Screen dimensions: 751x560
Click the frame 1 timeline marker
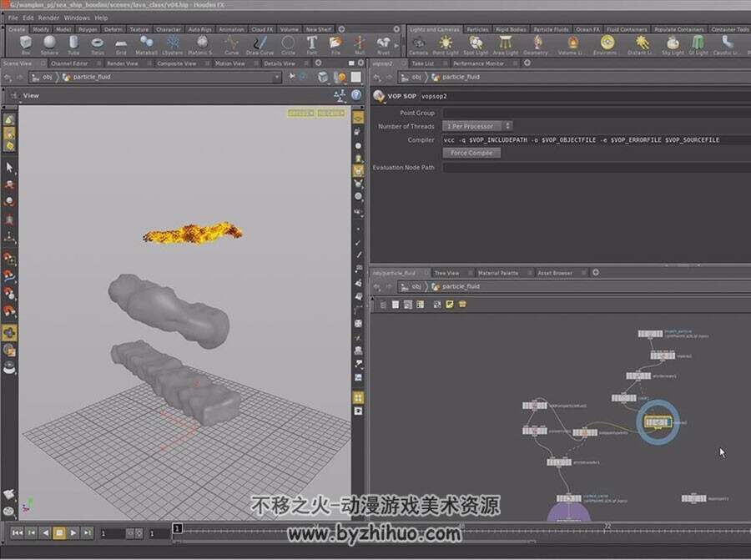(177, 528)
